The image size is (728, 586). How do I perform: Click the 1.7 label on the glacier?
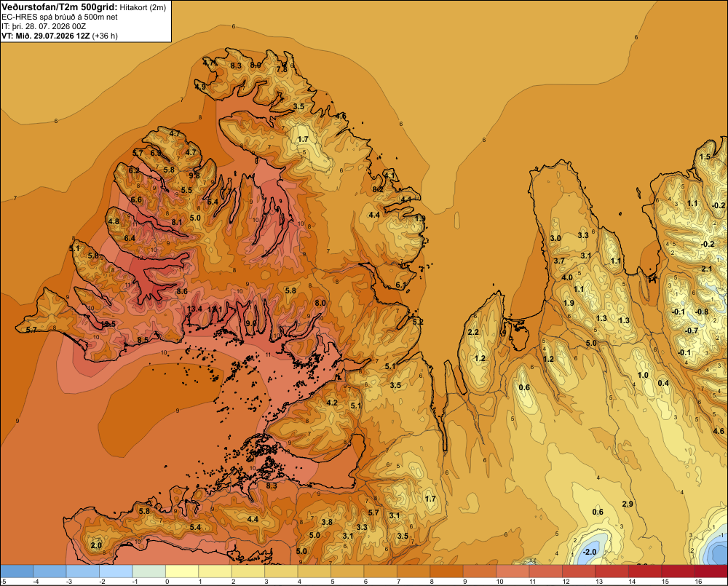coord(303,139)
